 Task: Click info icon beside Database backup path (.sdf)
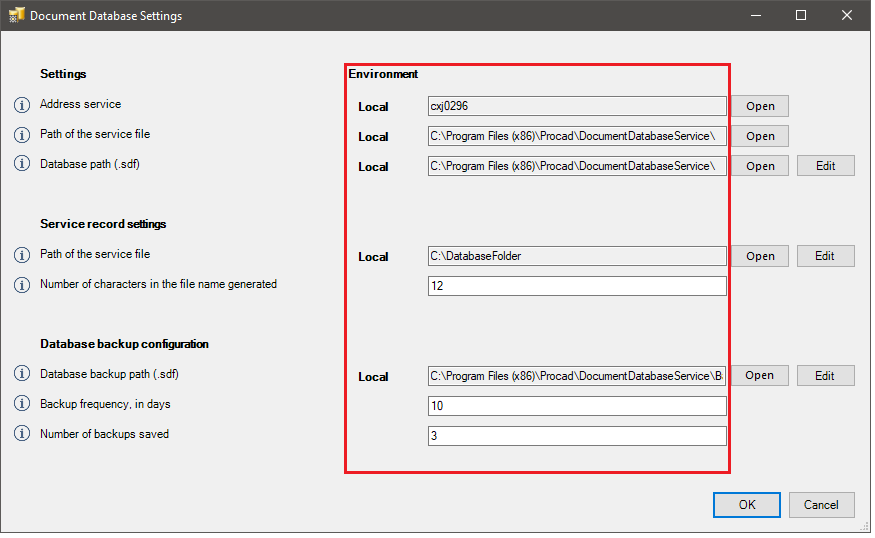[x=22, y=375]
